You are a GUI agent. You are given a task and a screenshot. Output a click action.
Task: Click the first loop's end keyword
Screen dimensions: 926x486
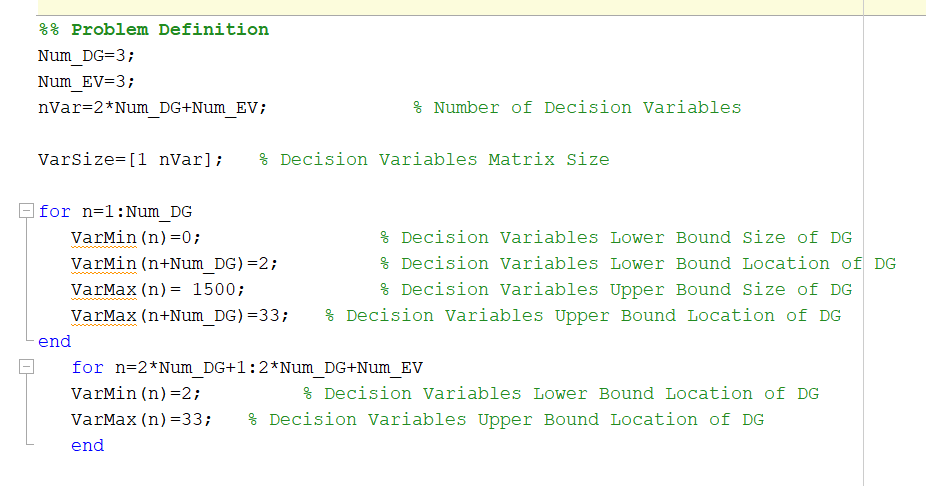click(x=54, y=341)
